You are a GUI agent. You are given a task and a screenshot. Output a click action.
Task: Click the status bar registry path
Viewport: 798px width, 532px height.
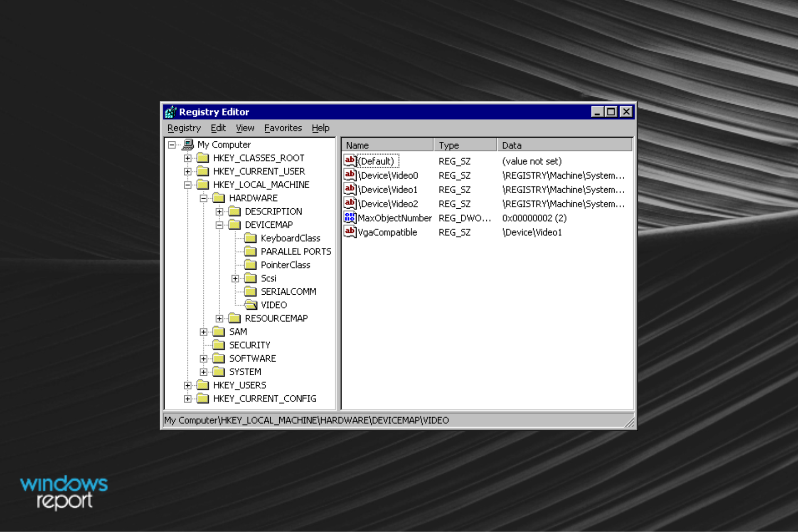click(x=306, y=420)
